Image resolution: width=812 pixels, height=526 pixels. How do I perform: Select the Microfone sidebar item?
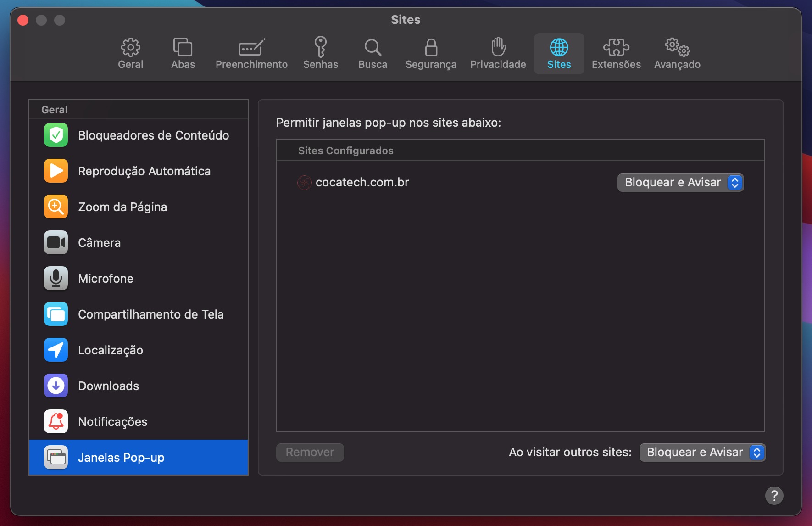[106, 278]
